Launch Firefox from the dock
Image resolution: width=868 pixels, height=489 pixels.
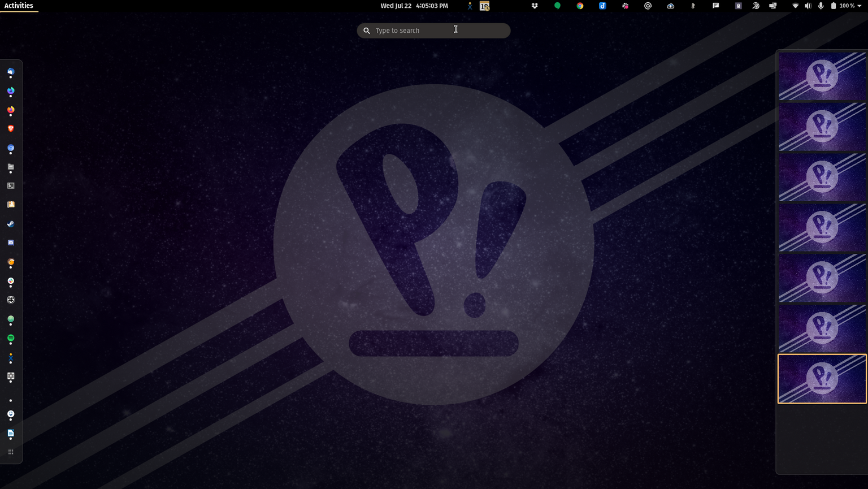click(11, 110)
